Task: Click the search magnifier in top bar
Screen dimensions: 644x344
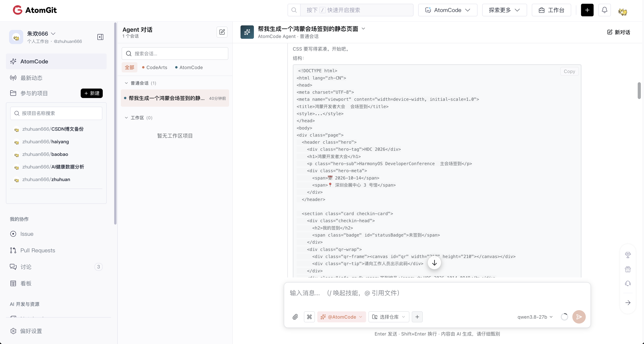Action: coord(294,10)
